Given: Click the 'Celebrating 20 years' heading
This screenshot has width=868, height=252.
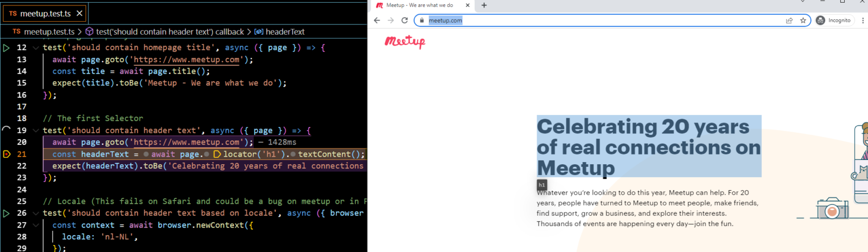Looking at the screenshot, I should pyautogui.click(x=649, y=146).
